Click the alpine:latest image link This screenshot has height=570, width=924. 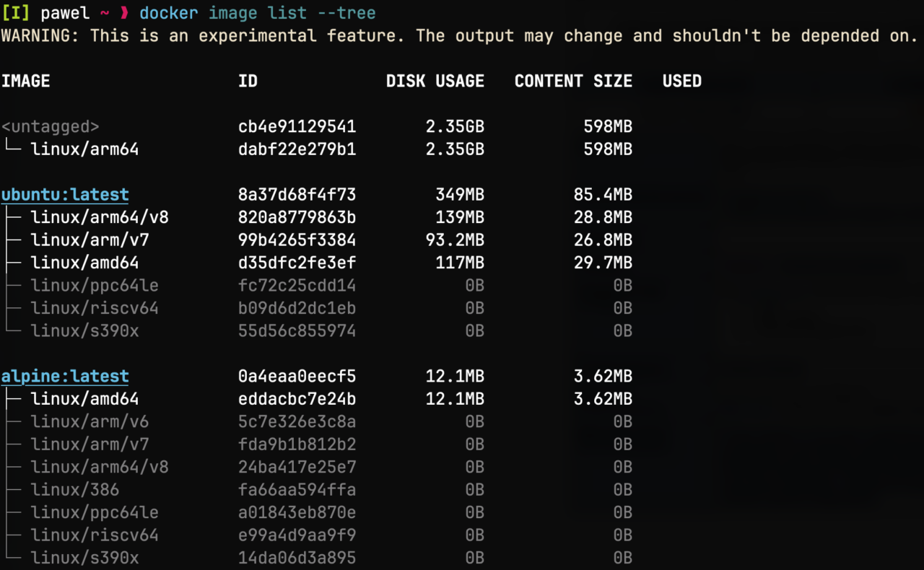tap(64, 376)
